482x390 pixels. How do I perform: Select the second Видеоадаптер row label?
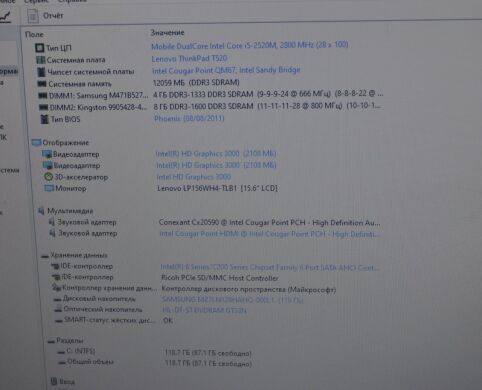pos(77,166)
